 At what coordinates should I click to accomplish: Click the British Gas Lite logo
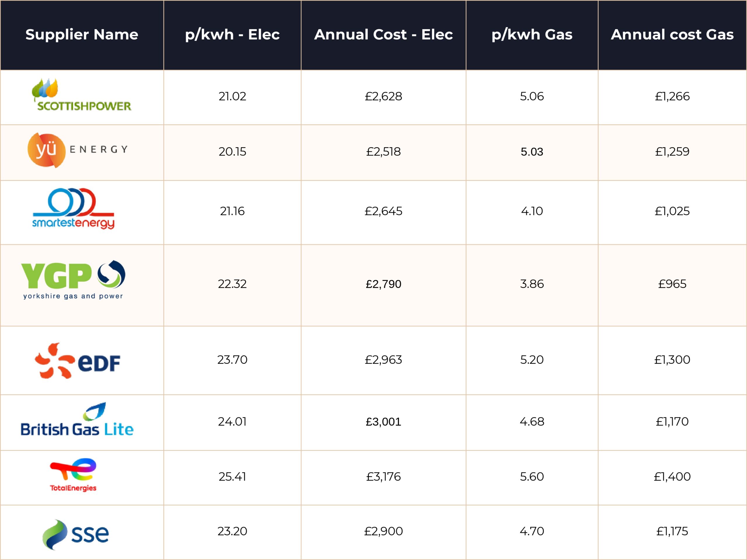pos(77,420)
